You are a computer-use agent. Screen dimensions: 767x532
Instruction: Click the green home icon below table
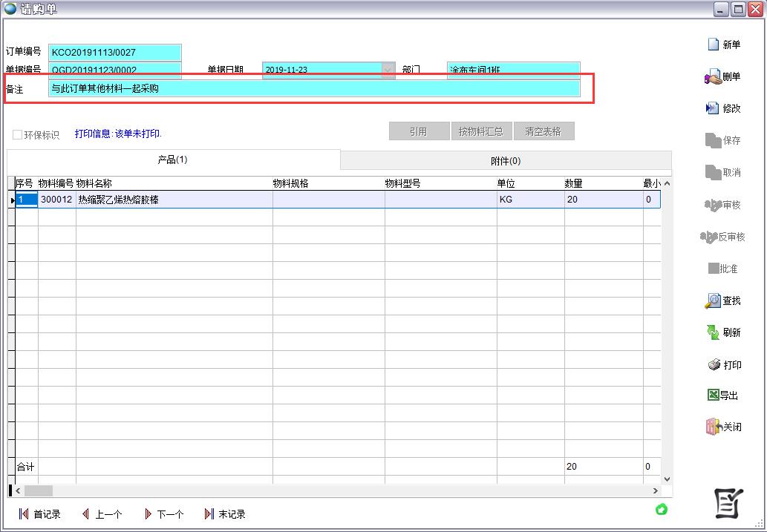pyautogui.click(x=662, y=509)
